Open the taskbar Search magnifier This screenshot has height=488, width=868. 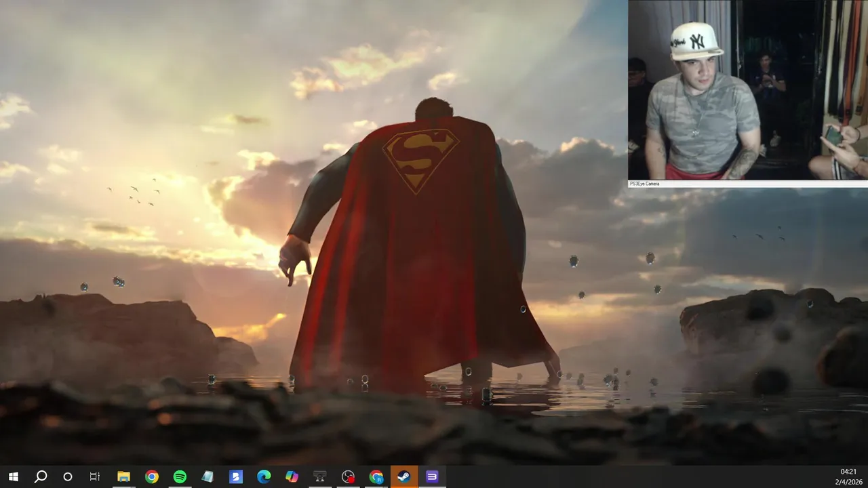pos(41,477)
